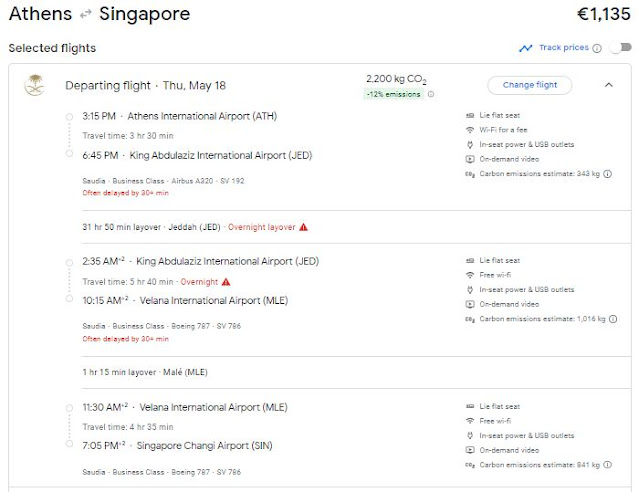Click the Track prices chart icon
Screen dimensions: 639x492
click(x=526, y=48)
